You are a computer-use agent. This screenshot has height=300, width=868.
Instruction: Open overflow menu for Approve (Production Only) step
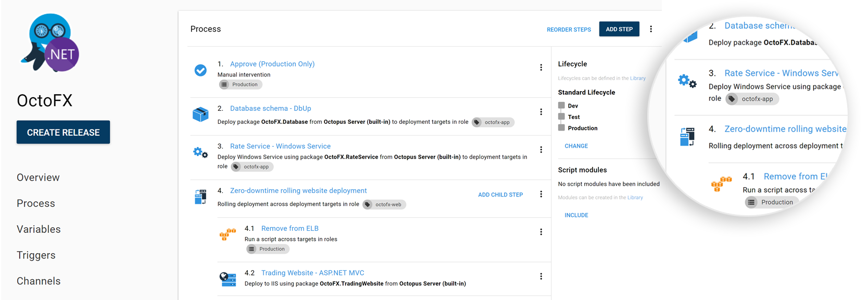coord(541,68)
